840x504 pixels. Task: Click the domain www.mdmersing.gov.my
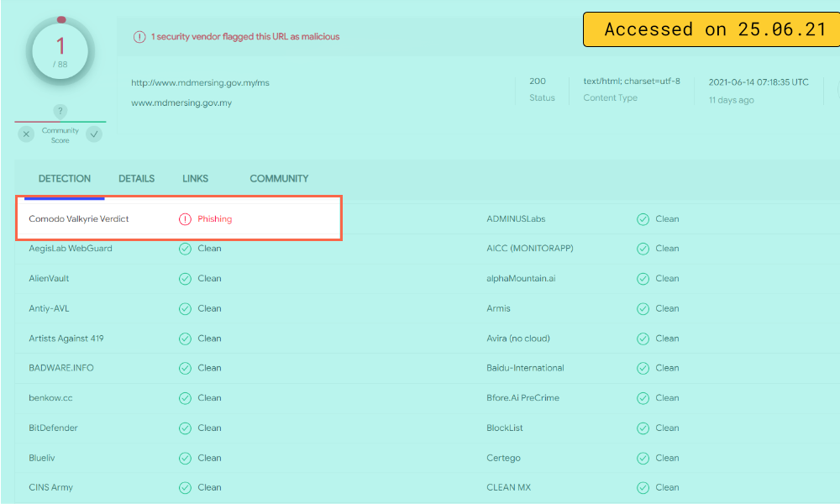181,102
